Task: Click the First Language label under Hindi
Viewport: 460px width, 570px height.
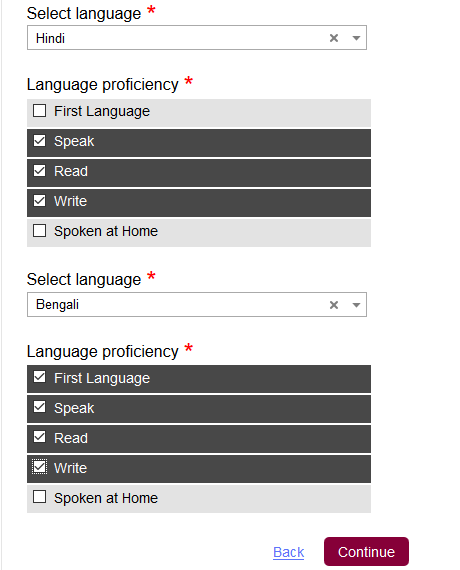Action: coord(102,111)
